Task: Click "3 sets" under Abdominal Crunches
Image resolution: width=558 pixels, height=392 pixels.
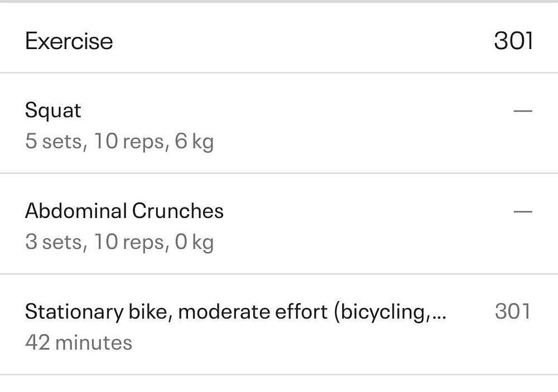Action: pyautogui.click(x=55, y=242)
